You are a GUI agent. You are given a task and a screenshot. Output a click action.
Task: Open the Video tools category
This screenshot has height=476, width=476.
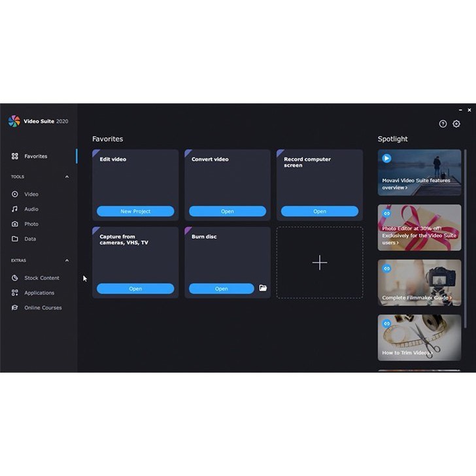tap(31, 194)
